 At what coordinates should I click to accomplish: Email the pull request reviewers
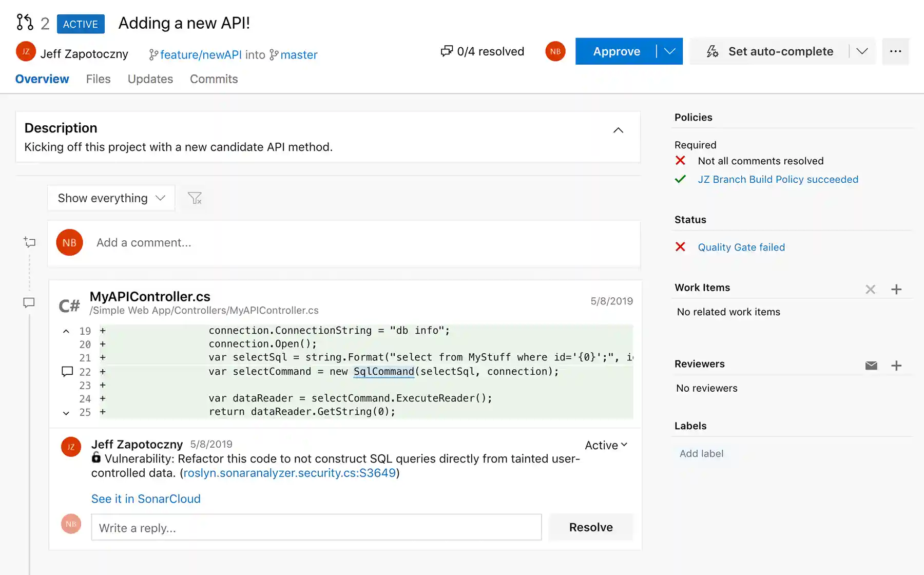point(871,366)
